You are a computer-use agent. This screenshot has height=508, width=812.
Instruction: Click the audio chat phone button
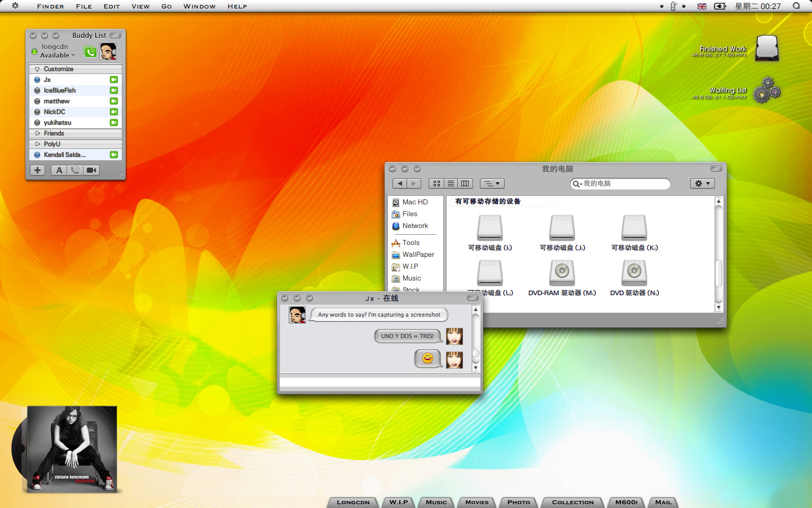pos(75,170)
